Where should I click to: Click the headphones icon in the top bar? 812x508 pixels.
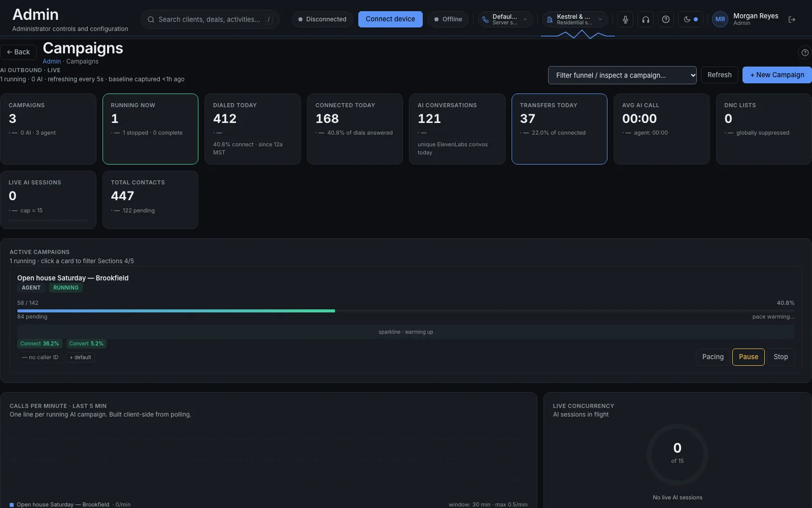pos(646,19)
